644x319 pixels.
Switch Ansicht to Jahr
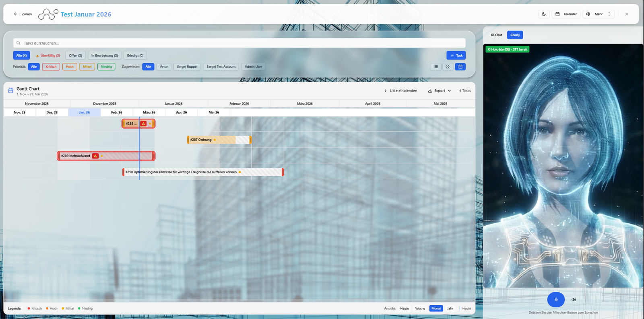pyautogui.click(x=450, y=309)
